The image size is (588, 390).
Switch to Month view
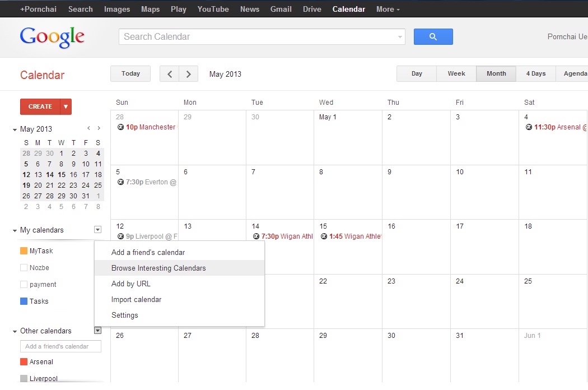click(x=496, y=73)
